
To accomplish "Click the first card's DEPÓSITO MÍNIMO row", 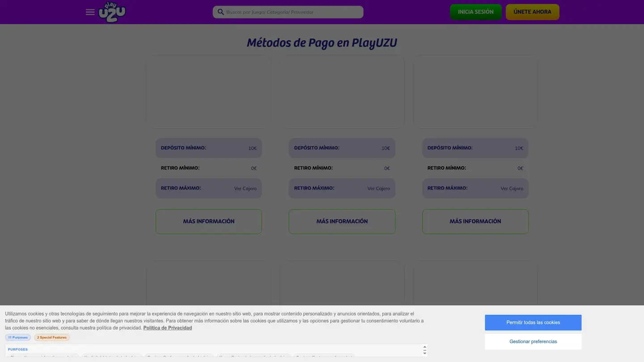I will pos(209,148).
